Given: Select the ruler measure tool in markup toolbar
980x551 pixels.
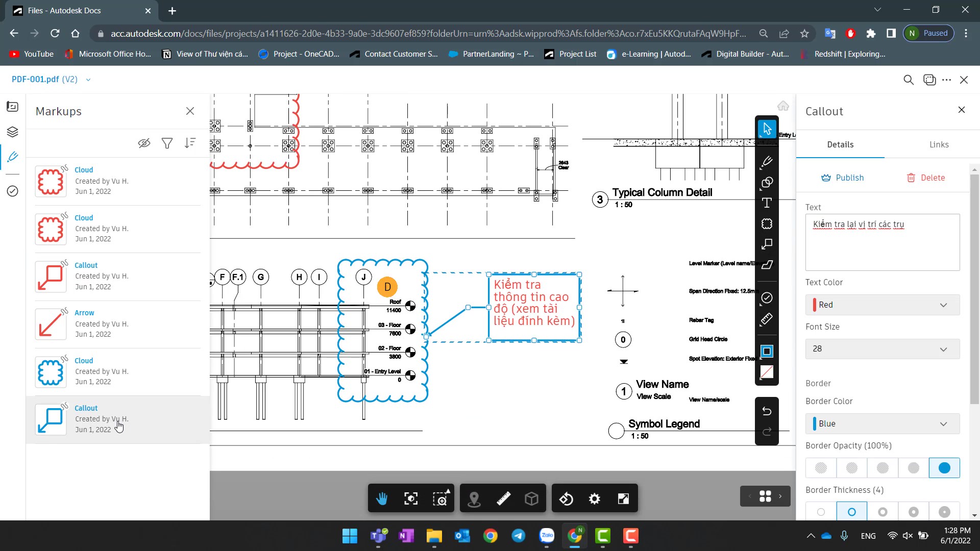Looking at the screenshot, I should tap(767, 319).
